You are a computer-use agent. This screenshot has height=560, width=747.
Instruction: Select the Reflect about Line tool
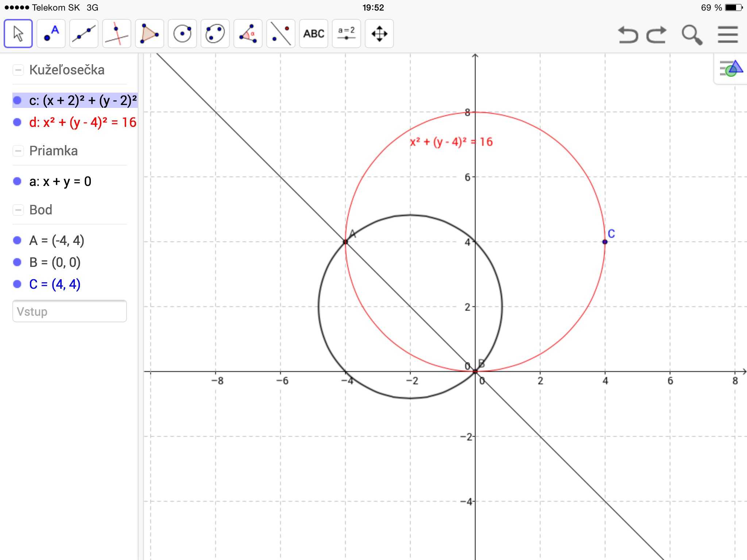tap(281, 34)
